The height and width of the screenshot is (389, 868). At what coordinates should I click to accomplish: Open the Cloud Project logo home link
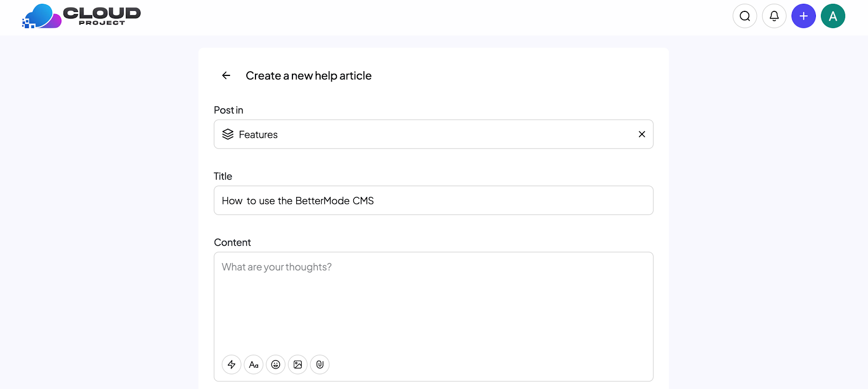coord(81,16)
